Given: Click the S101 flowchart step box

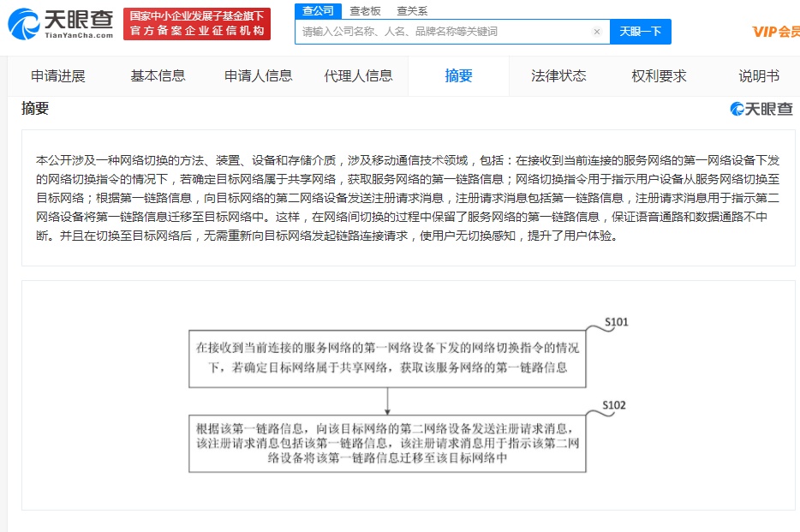Looking at the screenshot, I should 387,359.
